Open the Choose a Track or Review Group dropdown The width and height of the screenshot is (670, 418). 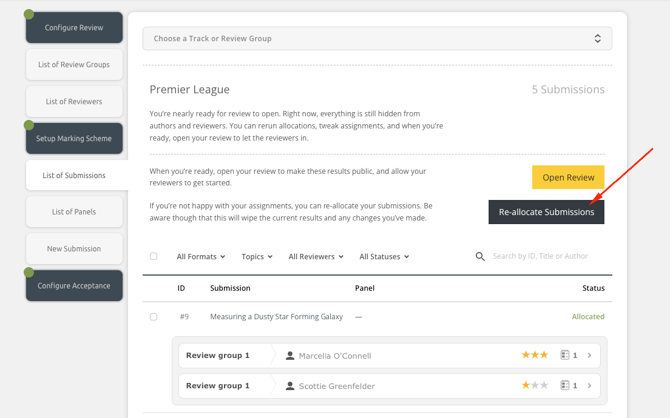point(377,39)
